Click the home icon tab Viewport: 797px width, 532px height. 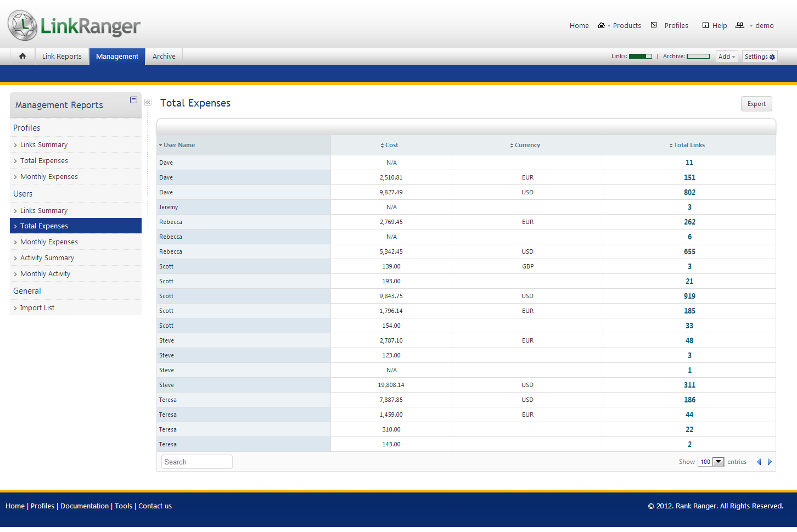point(23,56)
